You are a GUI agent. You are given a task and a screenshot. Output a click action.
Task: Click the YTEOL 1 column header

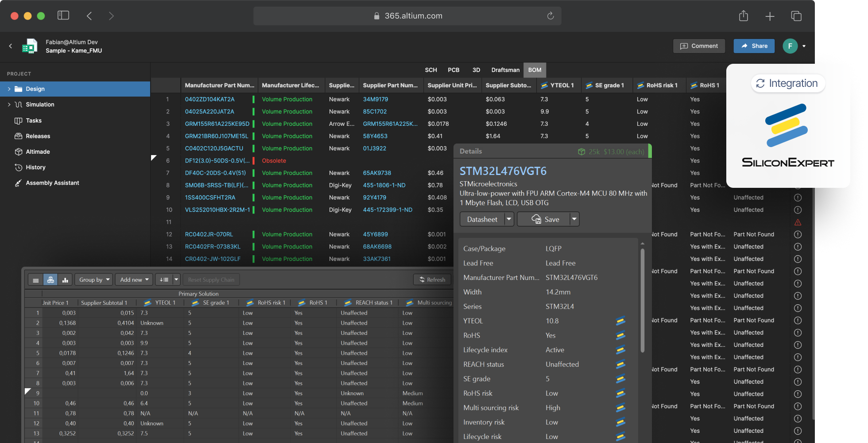[x=558, y=85]
